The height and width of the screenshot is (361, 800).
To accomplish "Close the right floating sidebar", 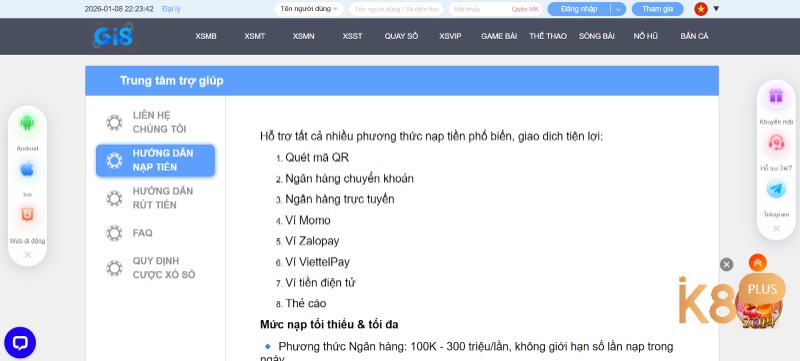I will 776,228.
